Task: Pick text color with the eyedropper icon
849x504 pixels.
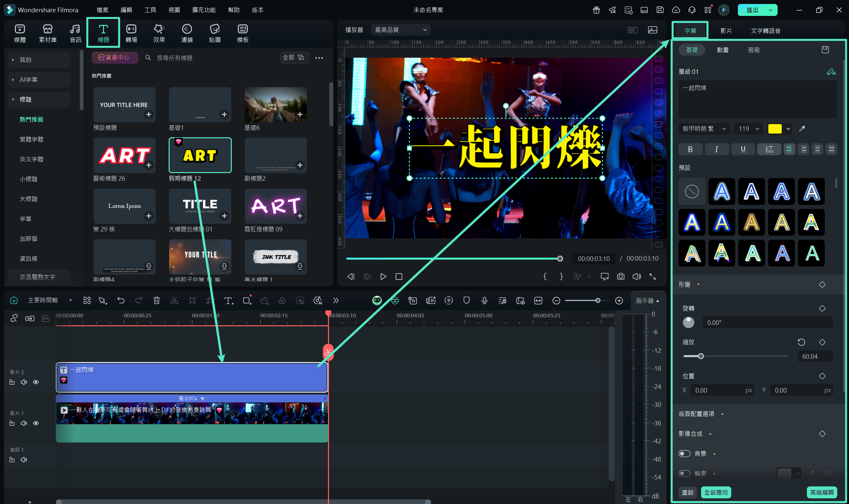Action: coord(802,129)
